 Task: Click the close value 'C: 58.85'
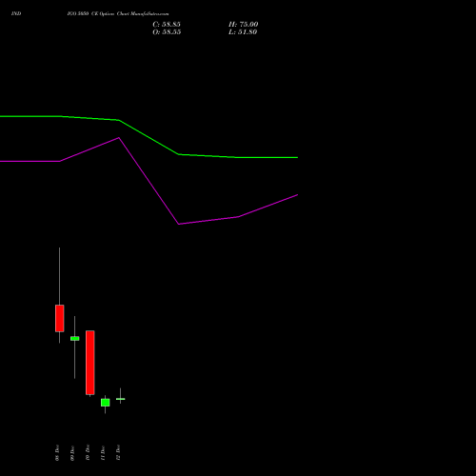(x=167, y=25)
